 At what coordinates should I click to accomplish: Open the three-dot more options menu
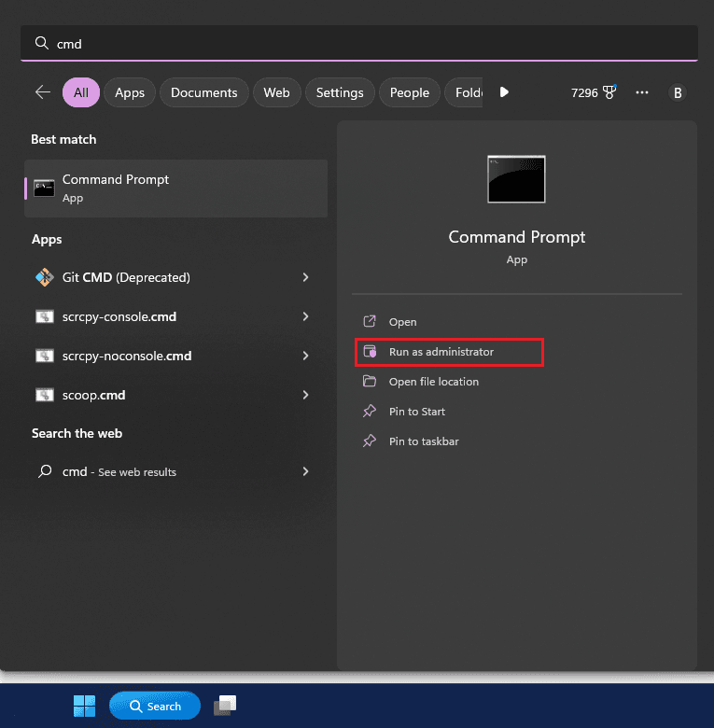pyautogui.click(x=642, y=92)
